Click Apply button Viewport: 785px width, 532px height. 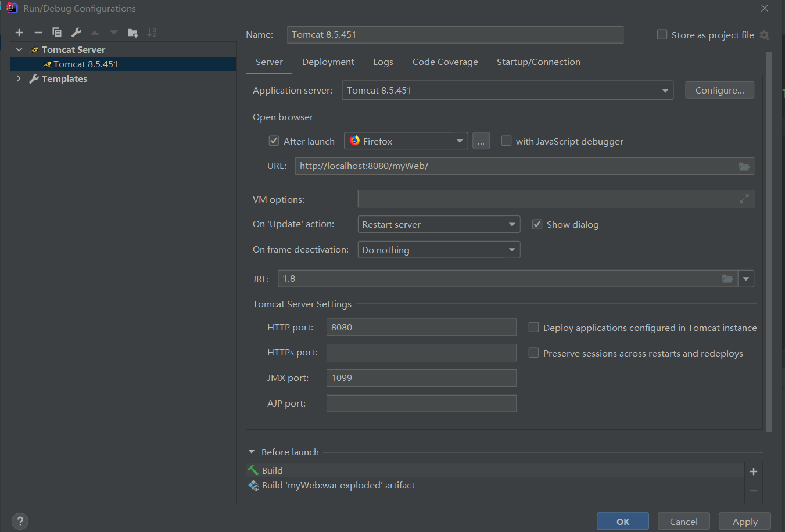(x=745, y=522)
